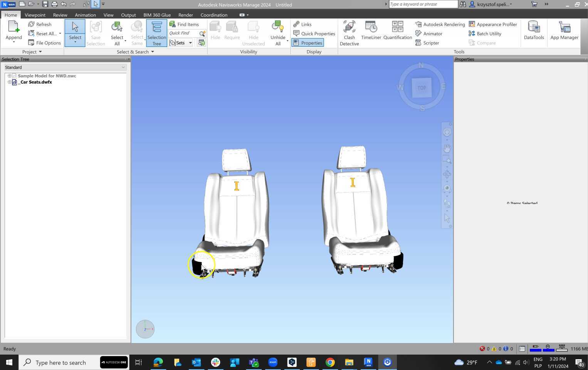This screenshot has width=588, height=370.
Task: Expand the Sample Model for NWD.nwc node
Action: click(9, 76)
